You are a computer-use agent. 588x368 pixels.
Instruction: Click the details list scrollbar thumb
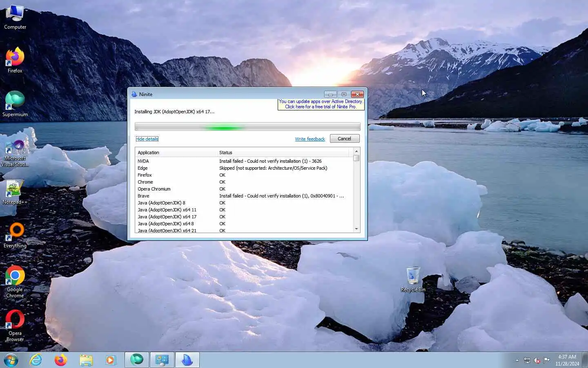(356, 158)
